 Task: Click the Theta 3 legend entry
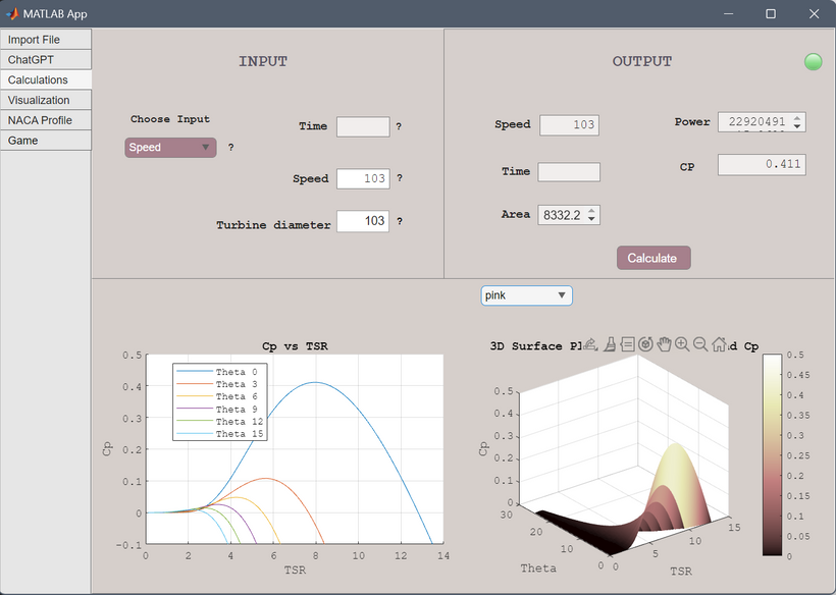point(217,384)
